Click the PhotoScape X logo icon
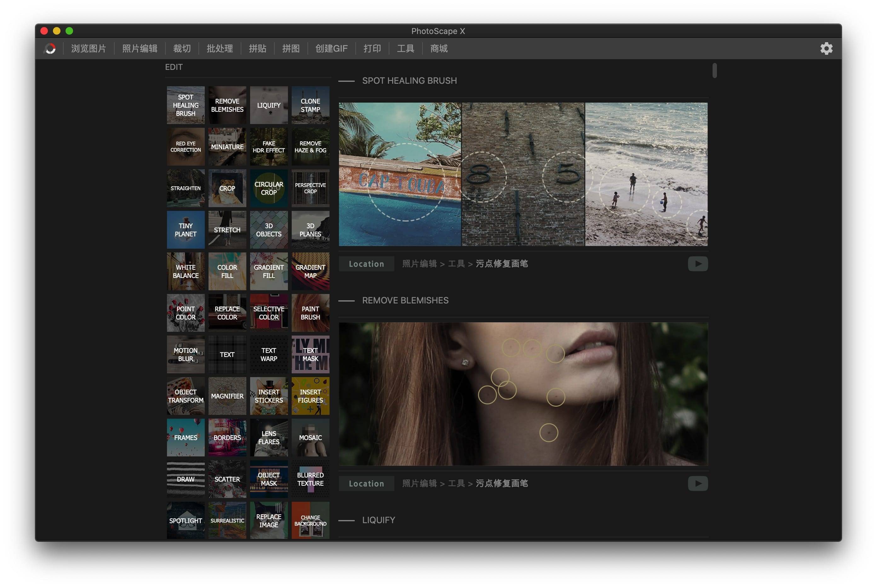 (50, 48)
